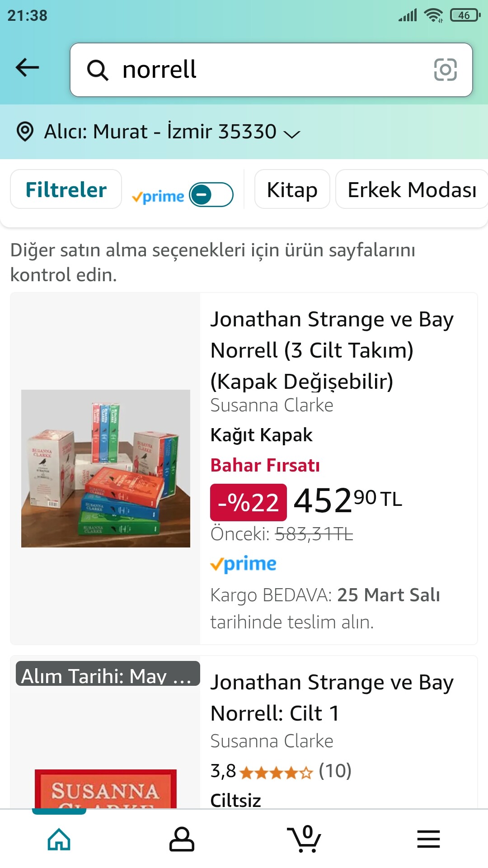Tap the search magnifier icon

[98, 70]
